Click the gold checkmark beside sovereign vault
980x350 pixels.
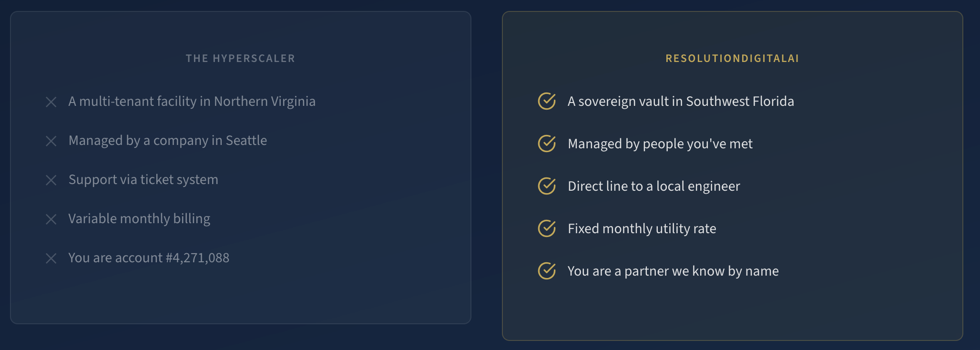click(x=547, y=101)
